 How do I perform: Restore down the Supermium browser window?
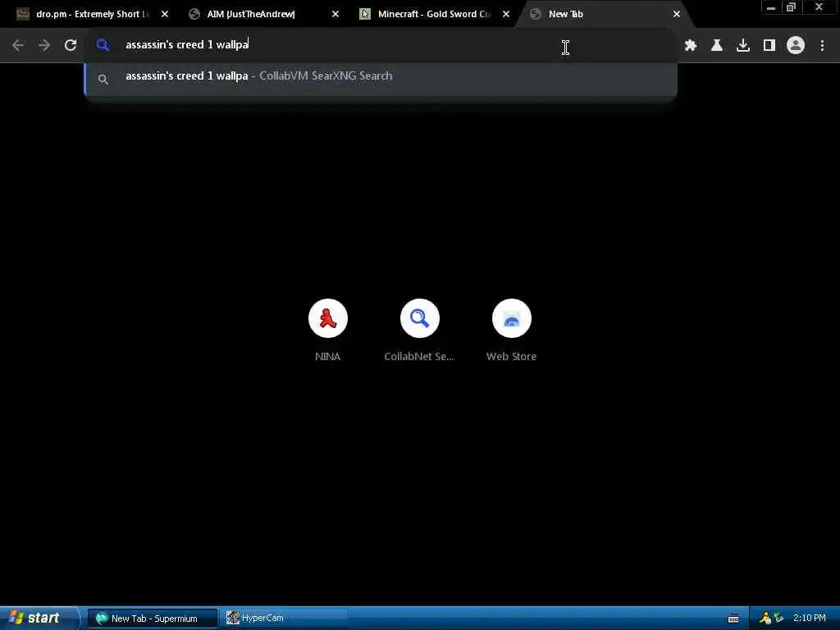pyautogui.click(x=792, y=7)
